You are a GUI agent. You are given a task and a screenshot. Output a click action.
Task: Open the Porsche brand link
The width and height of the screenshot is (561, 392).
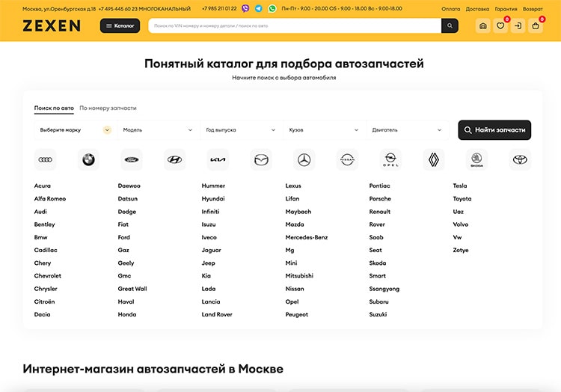tap(380, 198)
